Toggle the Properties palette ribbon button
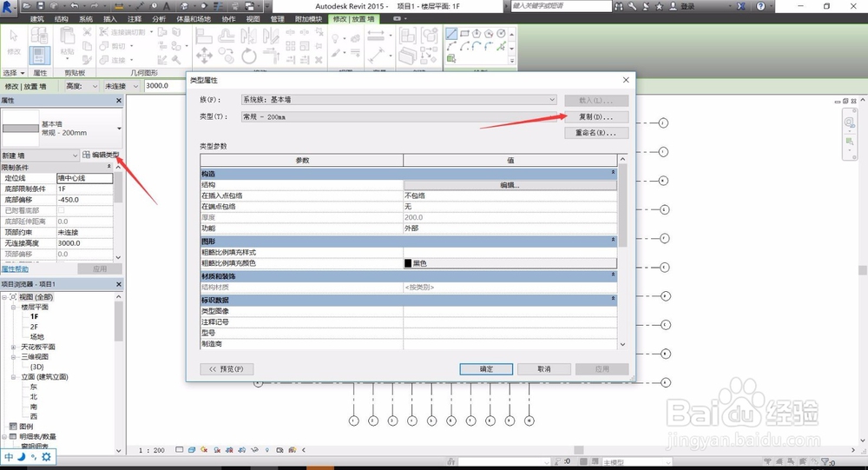 point(40,56)
